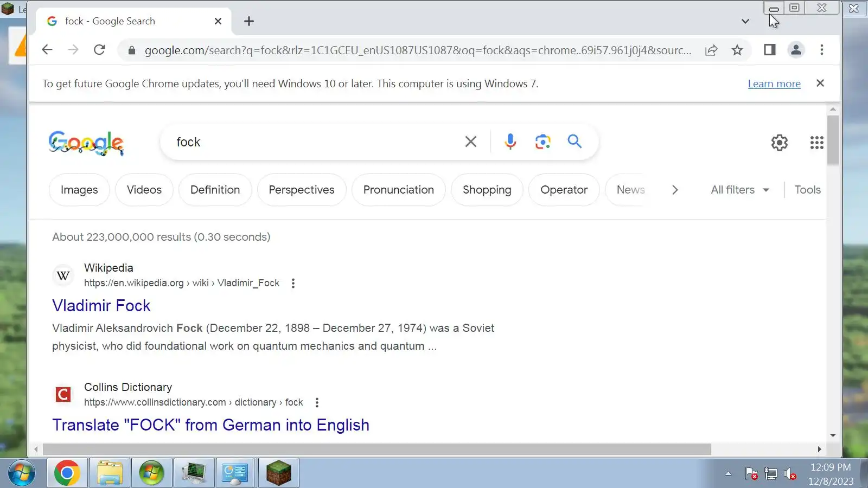Open the Chrome three-dot menu
This screenshot has width=868, height=488.
click(x=822, y=50)
